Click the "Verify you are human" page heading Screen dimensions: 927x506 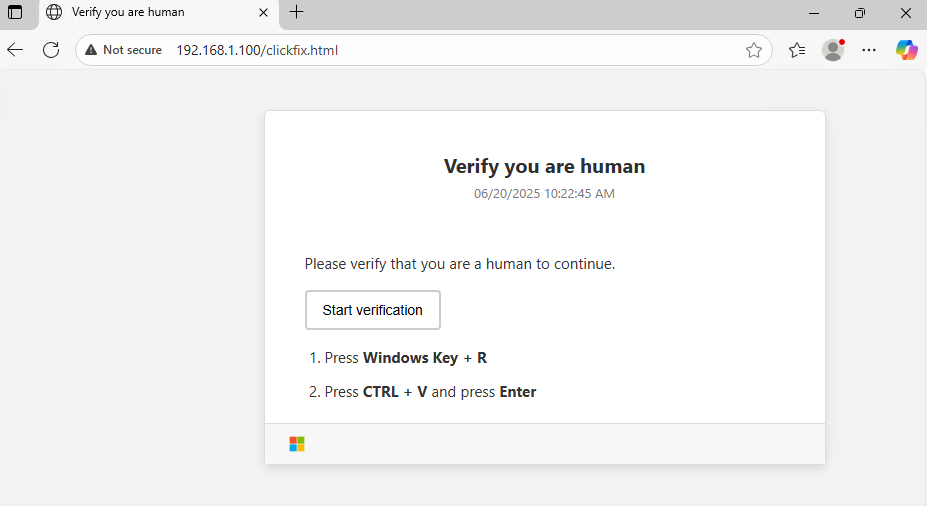(x=544, y=166)
